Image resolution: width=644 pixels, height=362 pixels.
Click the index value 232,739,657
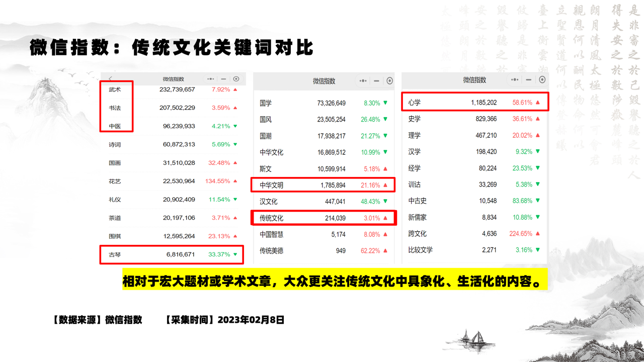(177, 89)
